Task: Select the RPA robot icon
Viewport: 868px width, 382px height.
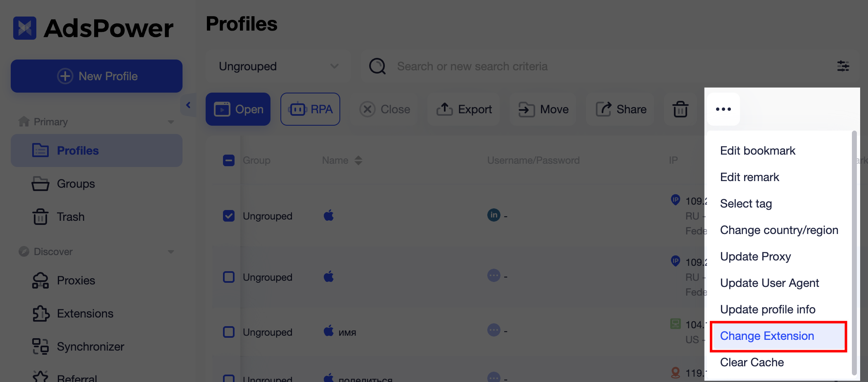Action: 298,109
